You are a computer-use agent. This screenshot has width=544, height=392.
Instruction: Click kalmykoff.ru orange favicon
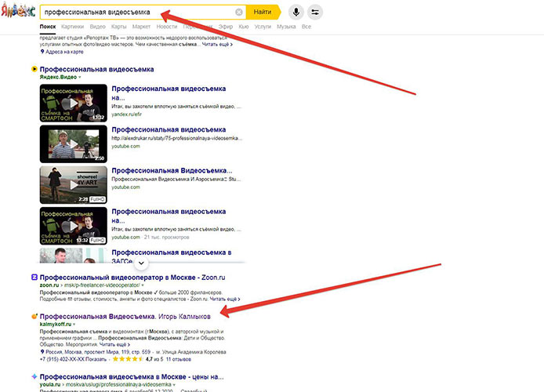34,317
